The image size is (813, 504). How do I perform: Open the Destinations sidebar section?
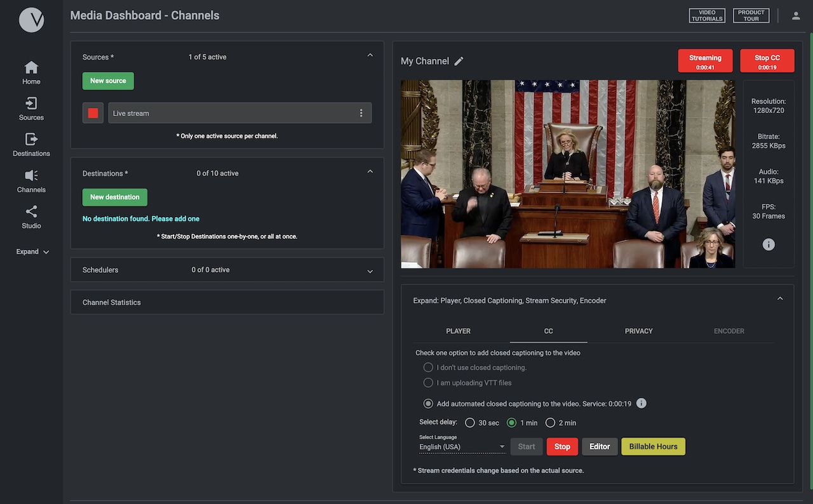(30, 143)
